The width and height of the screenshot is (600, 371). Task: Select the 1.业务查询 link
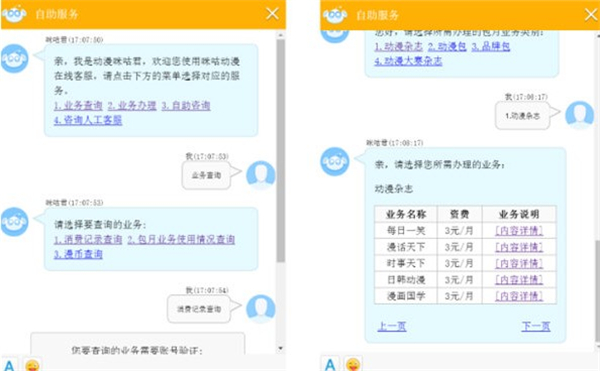78,106
